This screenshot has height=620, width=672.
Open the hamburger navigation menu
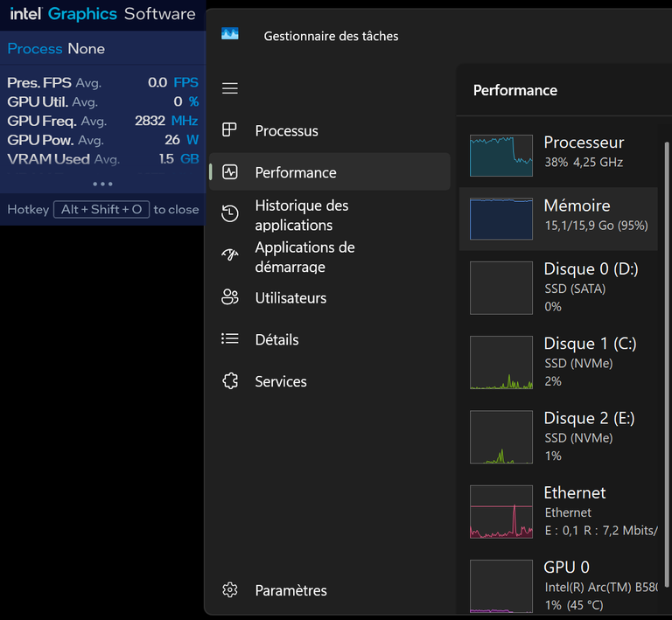[x=230, y=88]
